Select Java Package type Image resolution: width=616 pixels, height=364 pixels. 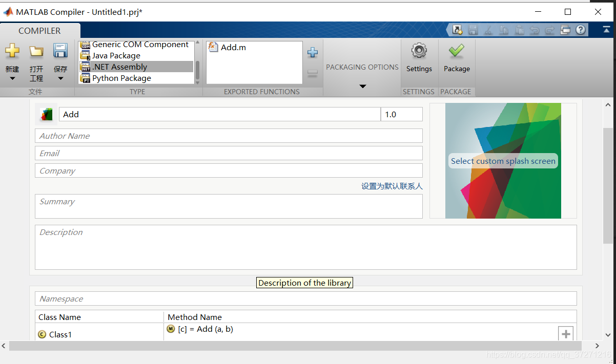[136, 56]
